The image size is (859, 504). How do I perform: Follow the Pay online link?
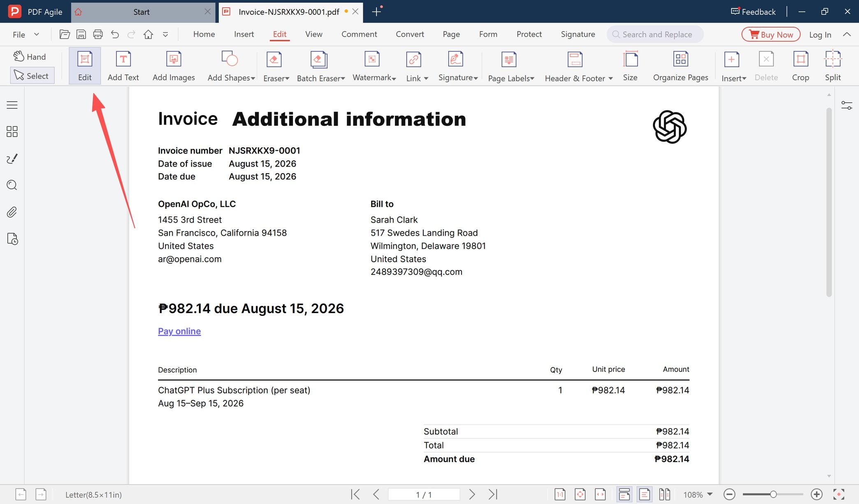pos(179,331)
